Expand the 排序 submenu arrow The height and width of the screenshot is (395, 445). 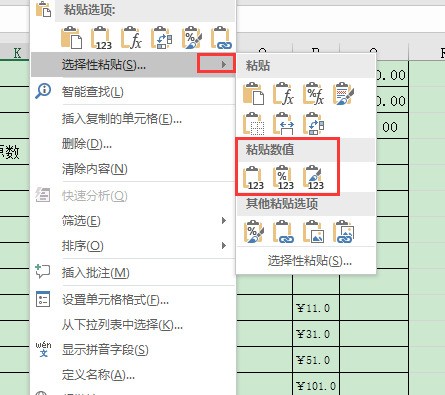224,246
